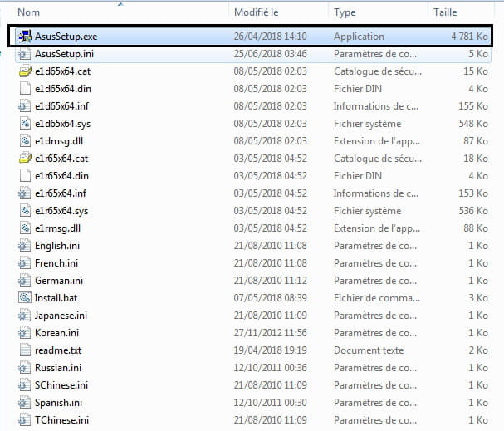Click the e1d65x64.sys system file icon
504x431 pixels.
25,124
